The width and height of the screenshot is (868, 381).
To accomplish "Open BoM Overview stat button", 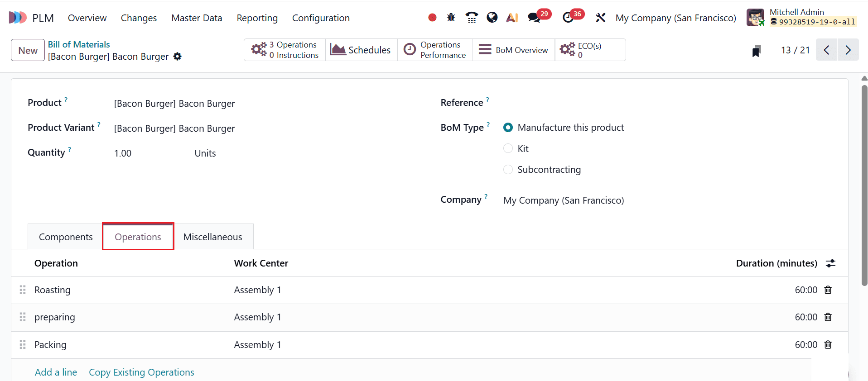I will [514, 50].
